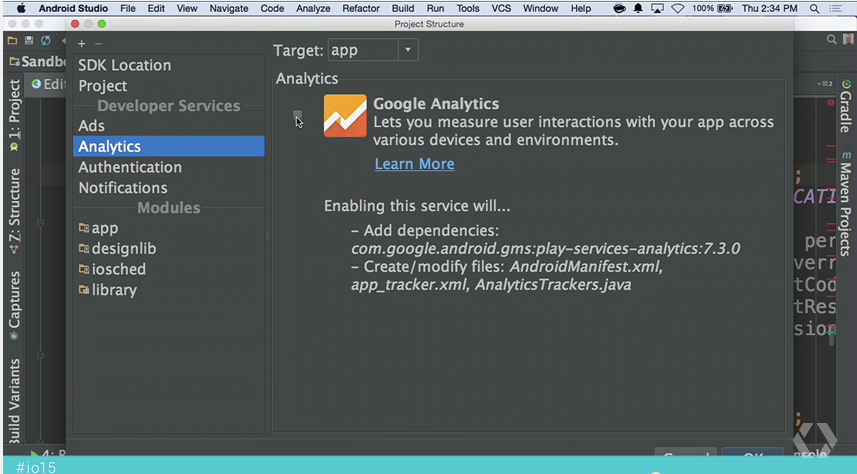Click the battery status icon
This screenshot has height=474, width=857.
tap(725, 8)
